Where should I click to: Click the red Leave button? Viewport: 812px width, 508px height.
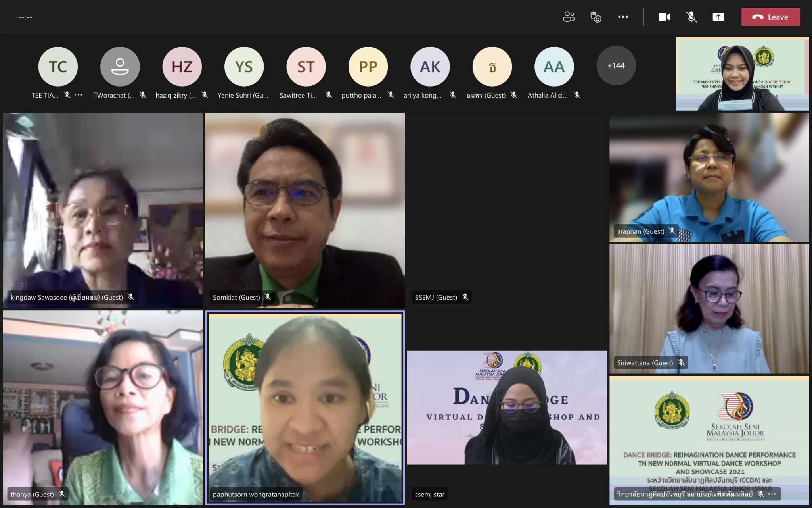(x=770, y=17)
